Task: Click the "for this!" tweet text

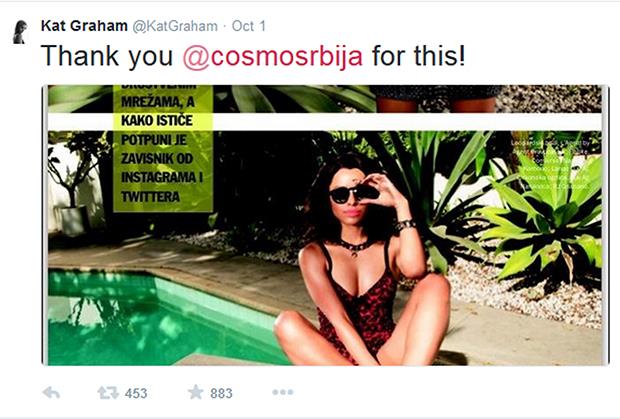Action: tap(419, 56)
